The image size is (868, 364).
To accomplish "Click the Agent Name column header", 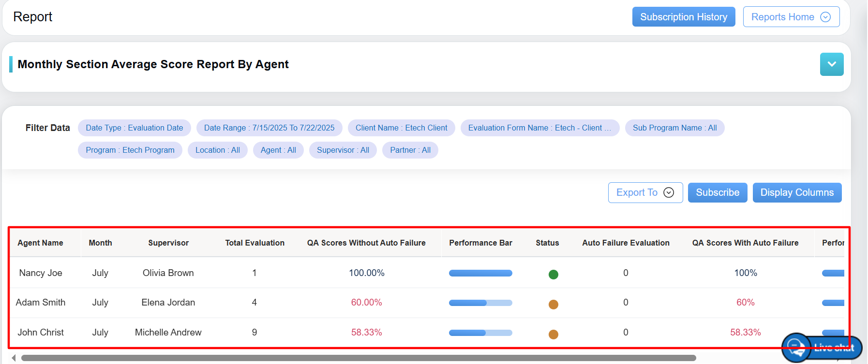I will [41, 243].
